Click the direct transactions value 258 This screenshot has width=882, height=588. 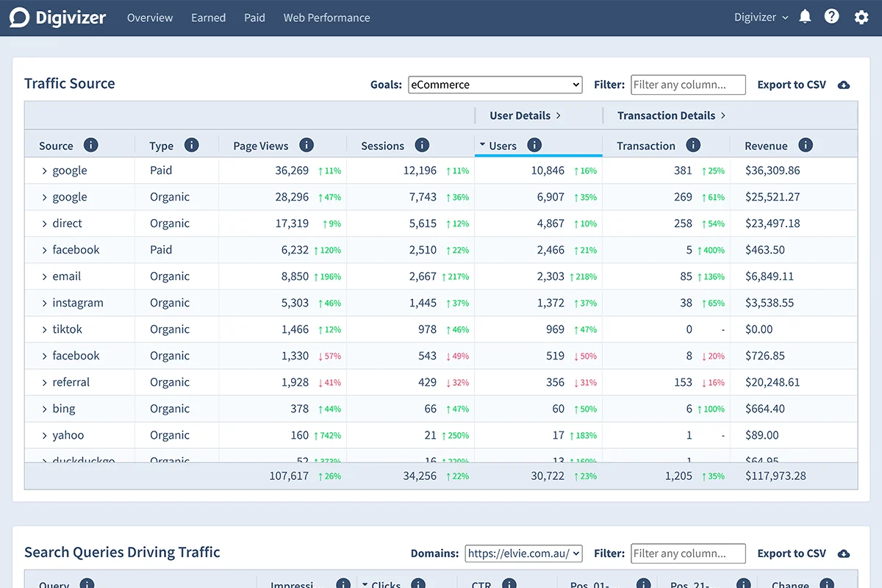683,223
